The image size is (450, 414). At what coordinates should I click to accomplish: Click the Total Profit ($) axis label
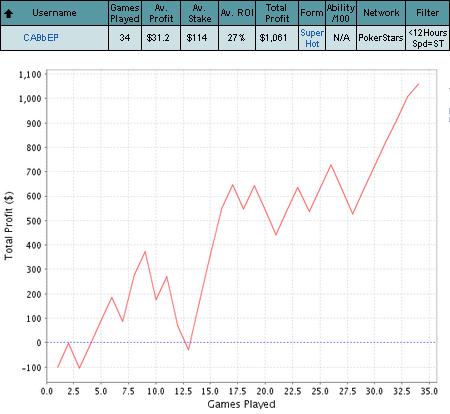click(9, 226)
